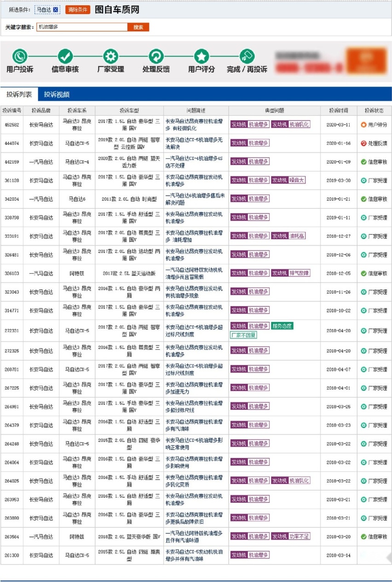Click complaint number 326481
This screenshot has width=392, height=582.
12,254
